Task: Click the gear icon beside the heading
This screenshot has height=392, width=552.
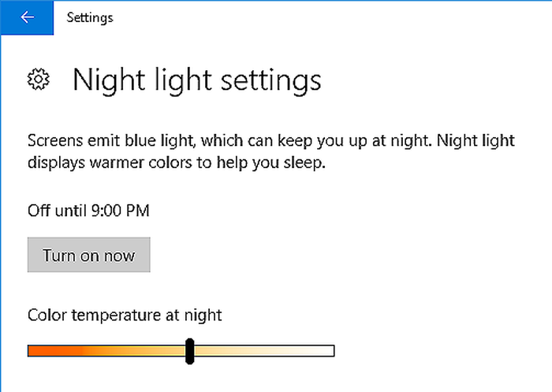Action: click(x=39, y=79)
